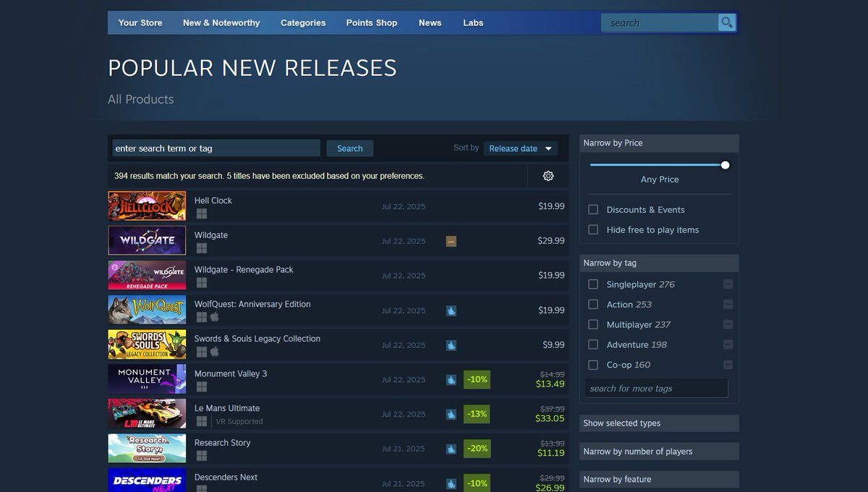Open the Research Story title link
Image resolution: width=868 pixels, height=492 pixels.
click(x=223, y=443)
